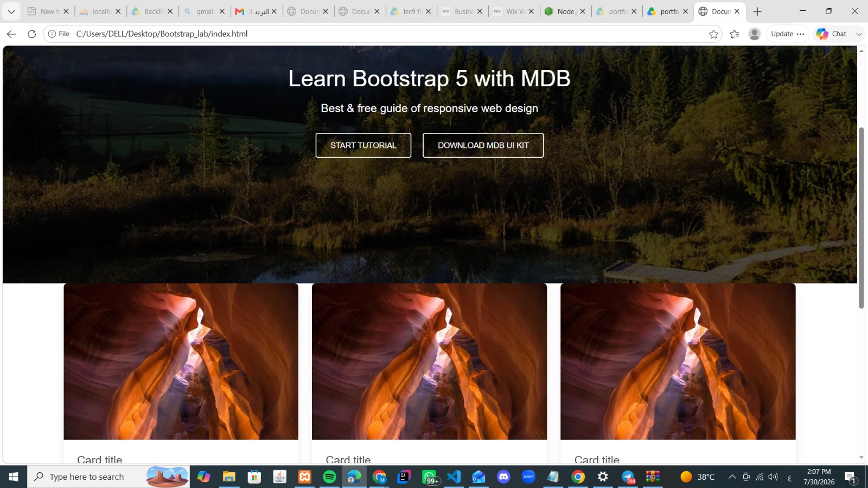
Task: Switch to the BackEn tab
Action: [x=152, y=11]
